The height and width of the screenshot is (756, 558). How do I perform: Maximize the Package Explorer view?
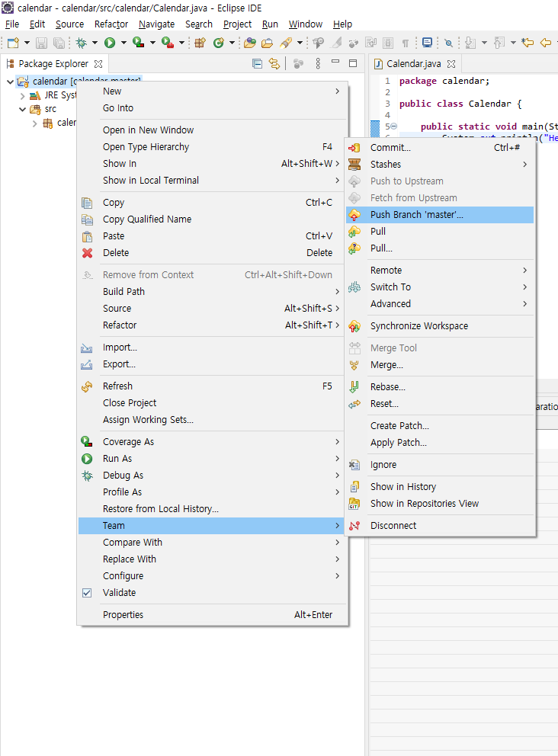(x=353, y=63)
